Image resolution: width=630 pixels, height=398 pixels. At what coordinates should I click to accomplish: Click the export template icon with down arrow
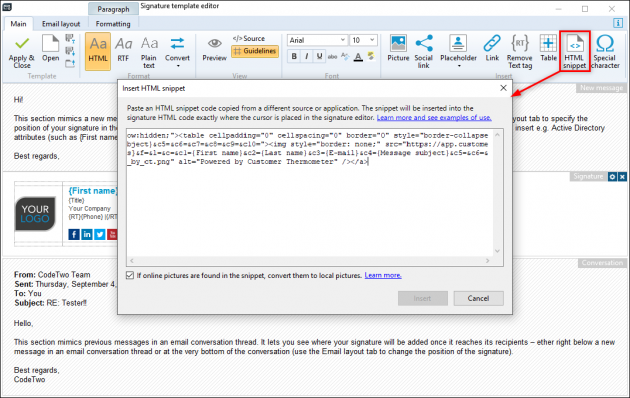[70, 51]
